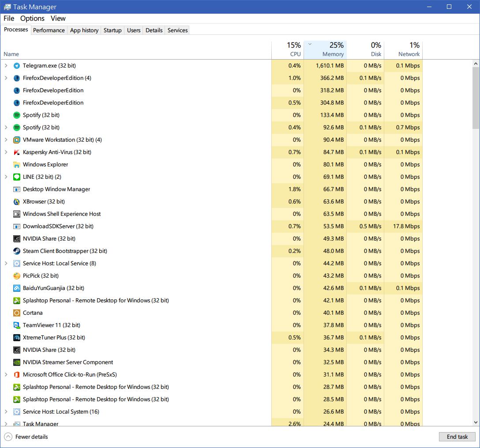Image resolution: width=480 pixels, height=448 pixels.
Task: Click NVIDIA Share icon using 49.3 MB
Action: (16, 239)
